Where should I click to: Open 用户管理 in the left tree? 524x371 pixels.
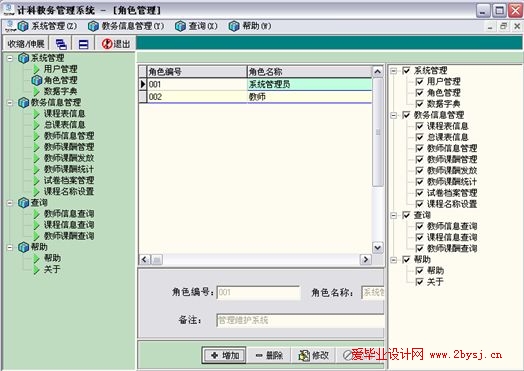click(60, 69)
